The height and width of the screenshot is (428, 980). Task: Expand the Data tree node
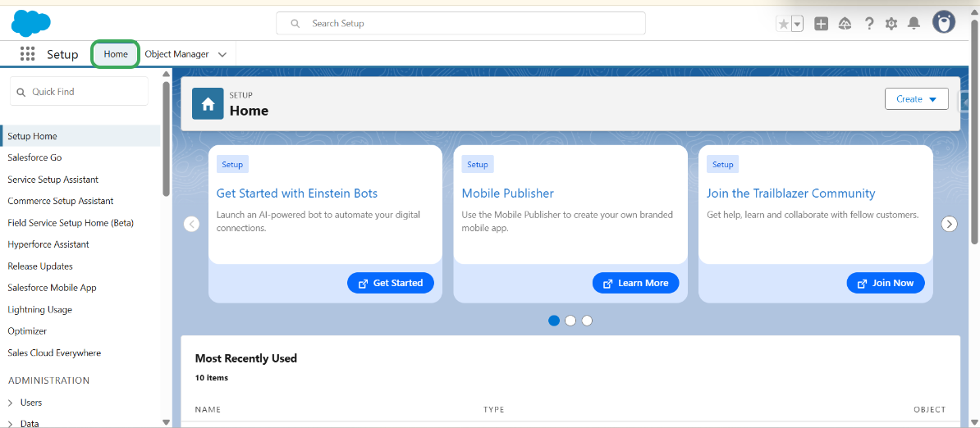tap(10, 424)
